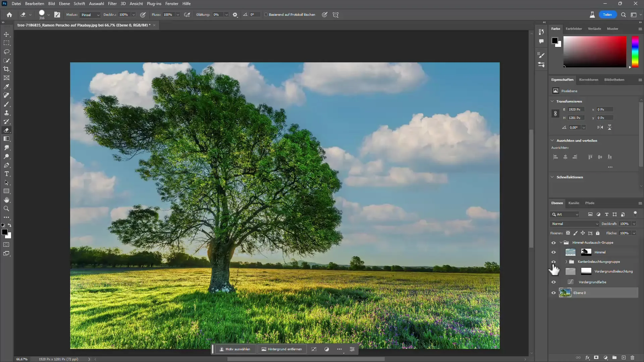Open the Korrekturen panel tab
This screenshot has width=644, height=362.
[589, 79]
